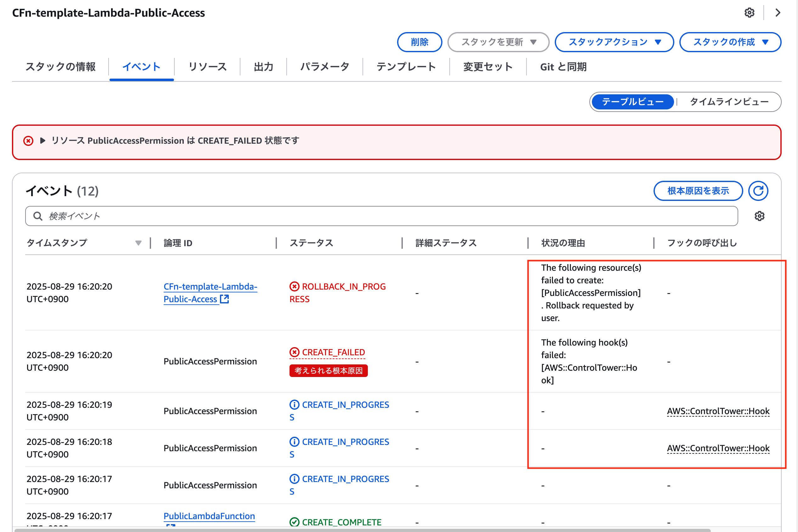Click 根本原因を表示 button

click(698, 191)
